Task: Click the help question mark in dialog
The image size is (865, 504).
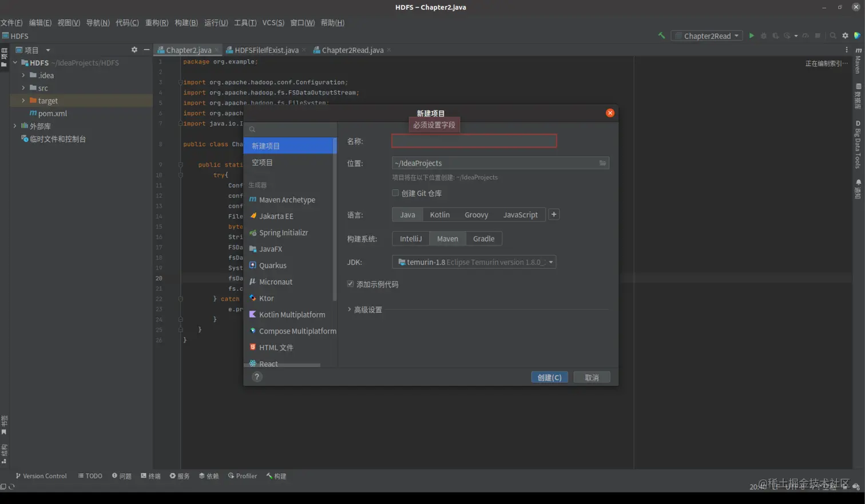Action: [x=257, y=377]
